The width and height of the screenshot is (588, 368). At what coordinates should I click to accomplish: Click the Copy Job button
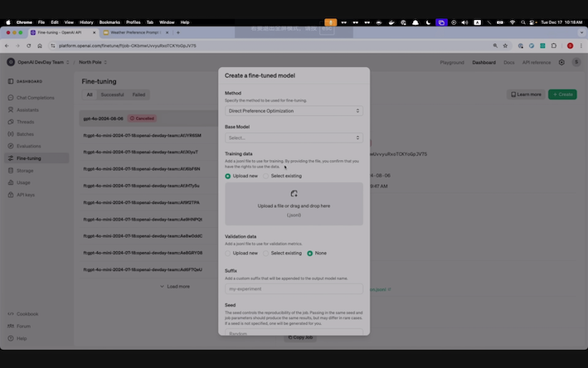pyautogui.click(x=299, y=337)
